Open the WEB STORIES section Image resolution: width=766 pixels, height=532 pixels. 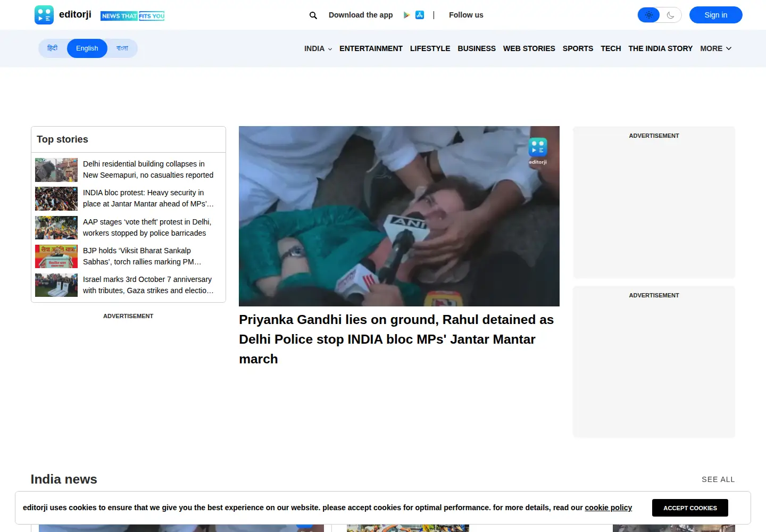pos(529,48)
